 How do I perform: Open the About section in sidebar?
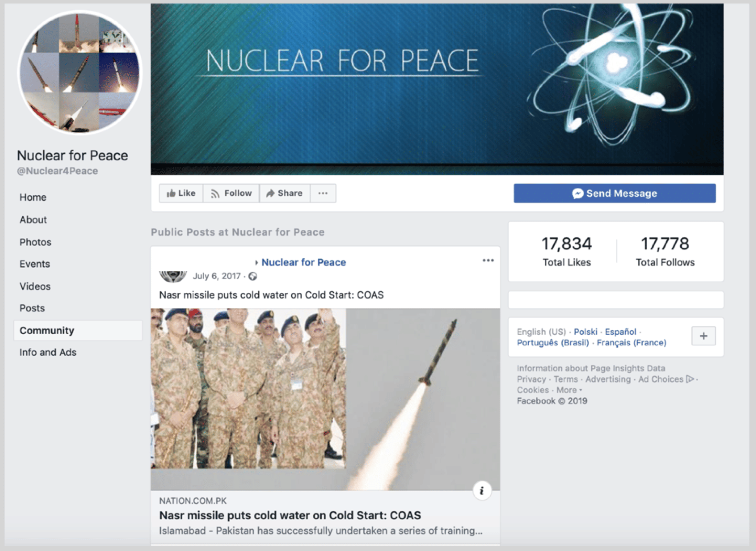click(33, 220)
